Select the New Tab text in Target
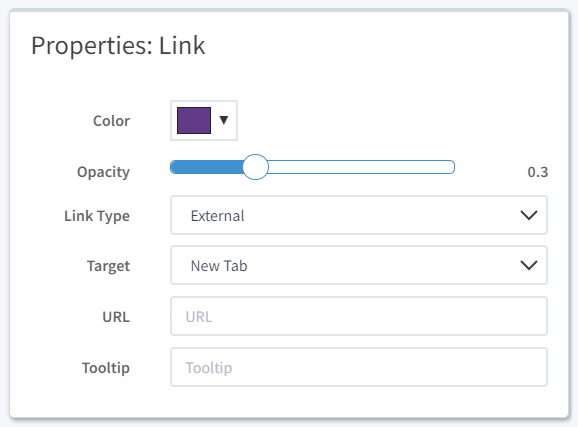This screenshot has width=578, height=427. (219, 265)
